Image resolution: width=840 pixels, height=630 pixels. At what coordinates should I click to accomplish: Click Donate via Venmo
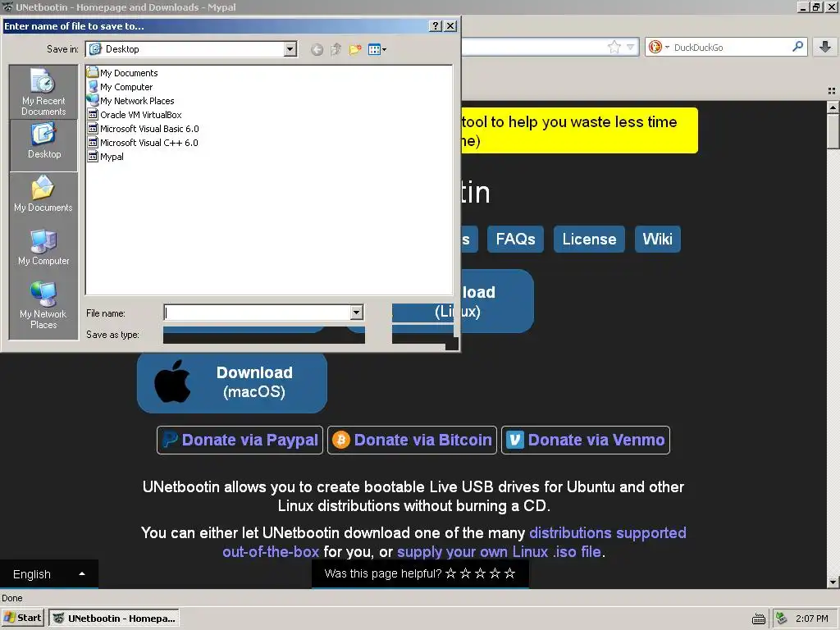[586, 440]
